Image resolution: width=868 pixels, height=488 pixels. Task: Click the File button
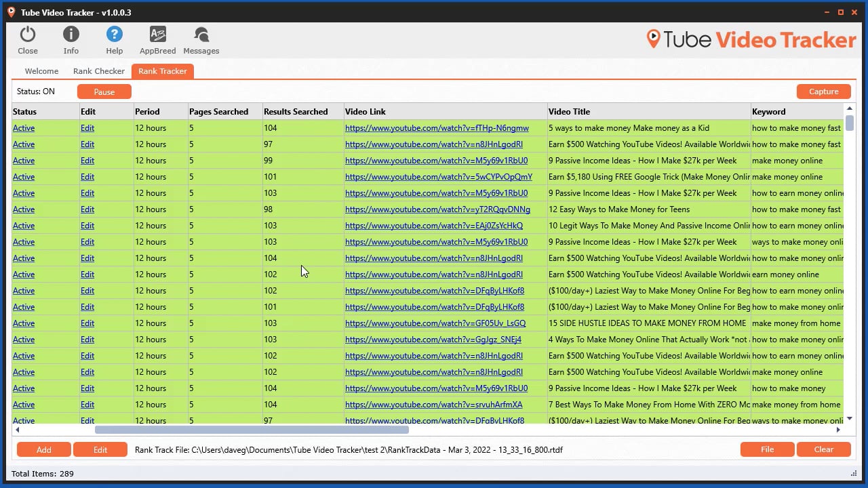click(x=768, y=449)
